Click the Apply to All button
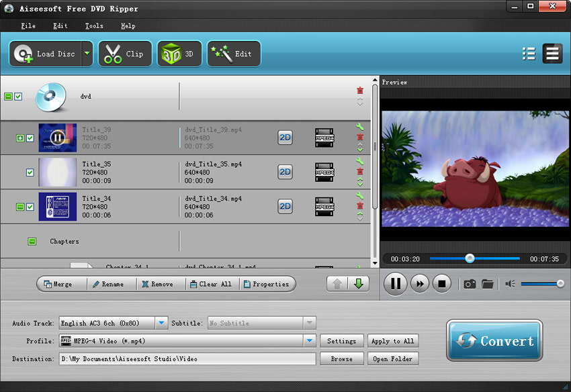The width and height of the screenshot is (571, 392). (x=394, y=341)
